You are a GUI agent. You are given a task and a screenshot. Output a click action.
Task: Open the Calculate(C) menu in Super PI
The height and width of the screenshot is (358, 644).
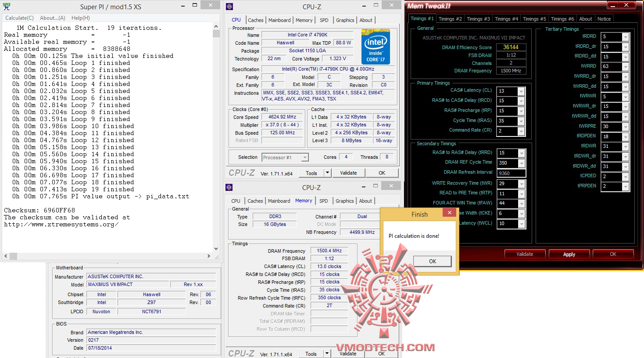point(19,18)
